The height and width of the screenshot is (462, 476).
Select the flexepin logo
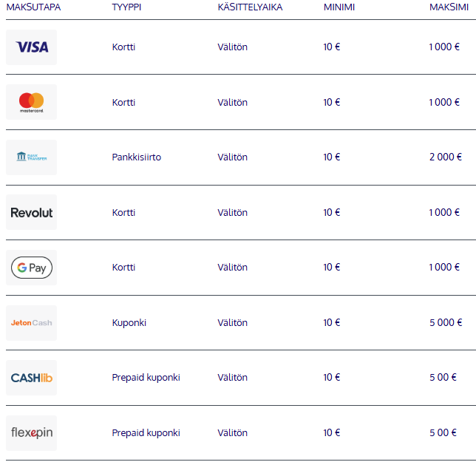pos(32,433)
